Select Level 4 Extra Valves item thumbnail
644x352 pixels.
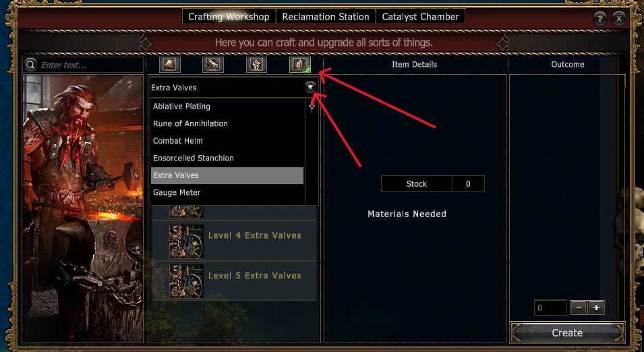pos(187,241)
